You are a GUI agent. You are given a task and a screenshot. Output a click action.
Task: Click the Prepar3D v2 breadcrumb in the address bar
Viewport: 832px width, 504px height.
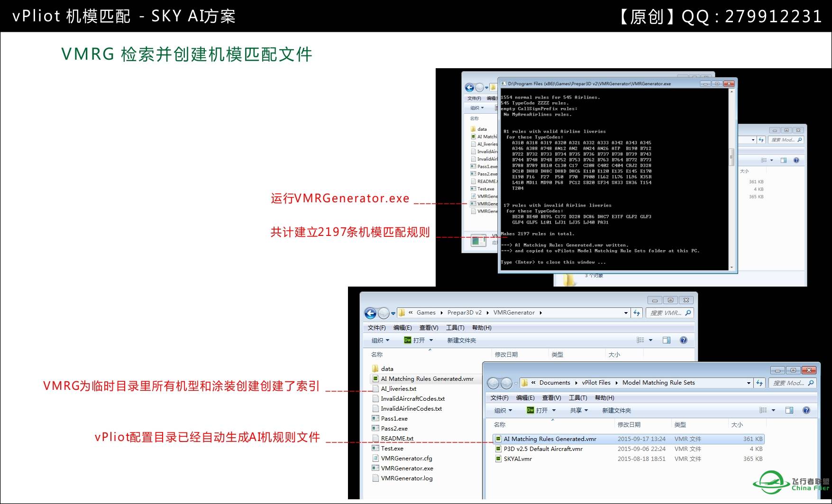pos(465,313)
